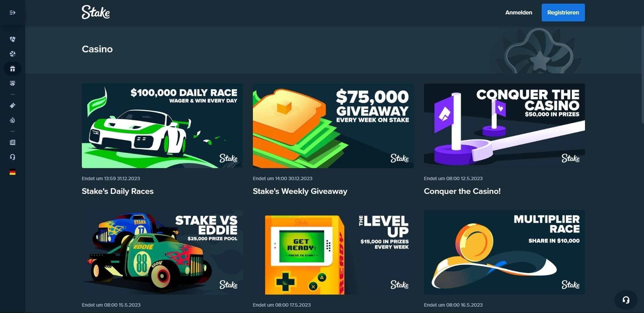Image resolution: width=644 pixels, height=313 pixels.
Task: Click the Stake logo
Action: pyautogui.click(x=96, y=12)
